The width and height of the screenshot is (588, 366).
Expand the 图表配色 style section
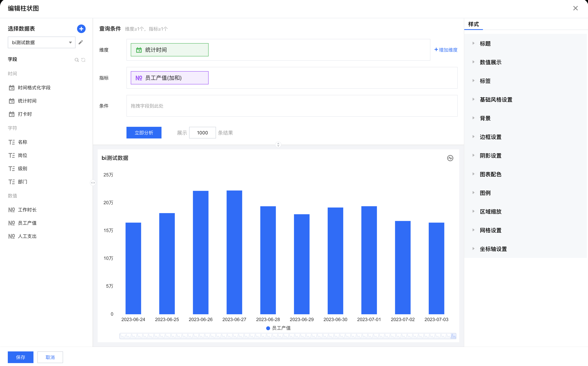tap(490, 174)
